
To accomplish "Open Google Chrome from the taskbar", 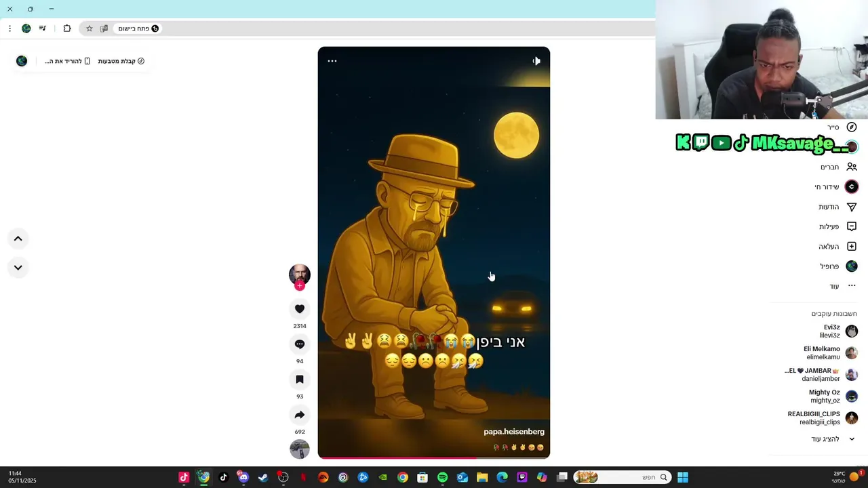I will (403, 478).
